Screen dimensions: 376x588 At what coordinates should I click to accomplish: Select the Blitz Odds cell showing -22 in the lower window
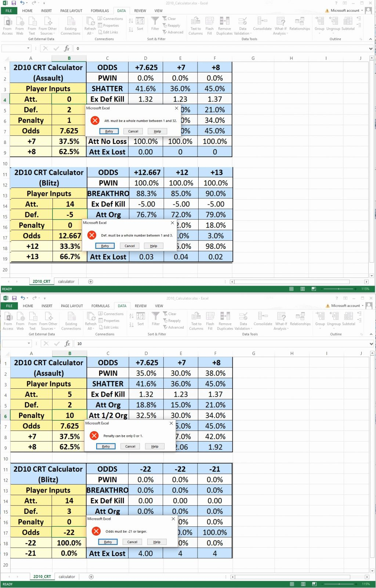point(69,532)
